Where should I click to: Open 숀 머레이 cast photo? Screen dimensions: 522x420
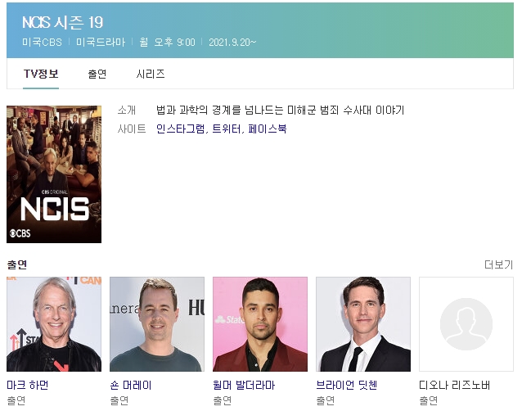pos(157,324)
